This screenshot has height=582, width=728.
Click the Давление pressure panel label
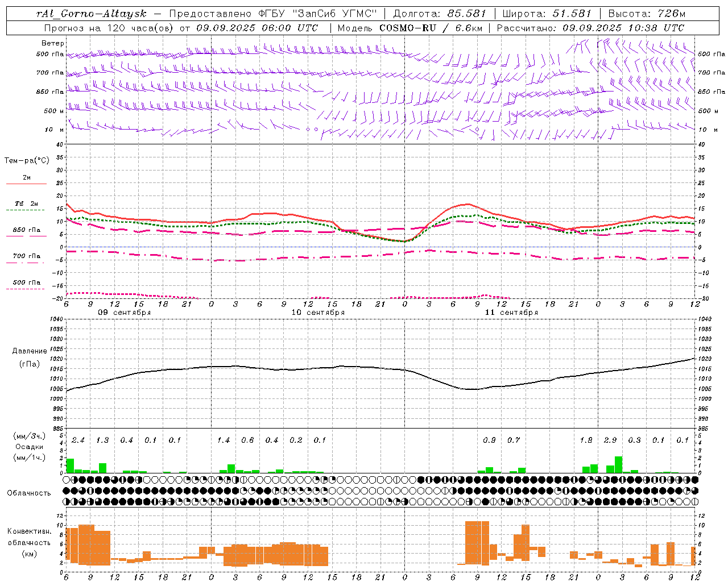29,351
